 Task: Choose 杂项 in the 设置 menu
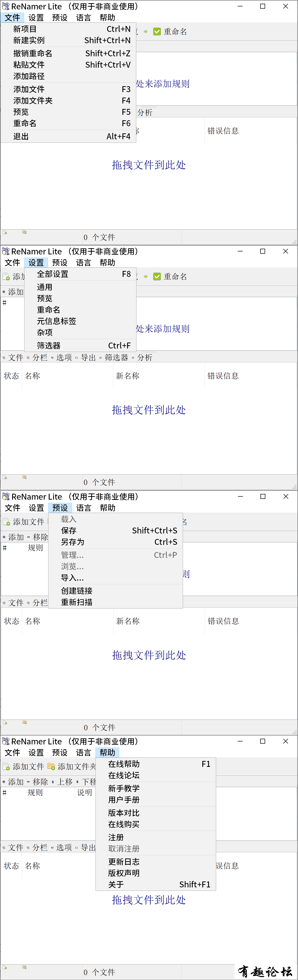(x=80, y=332)
